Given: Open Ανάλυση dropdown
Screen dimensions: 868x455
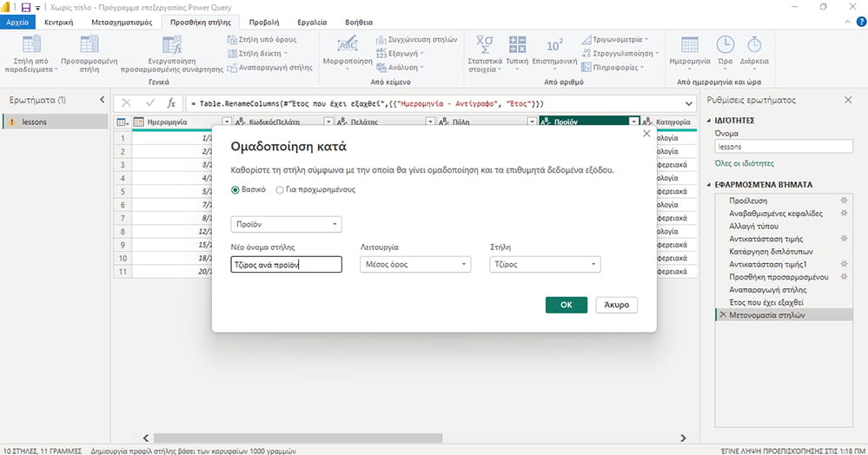Looking at the screenshot, I should point(400,67).
